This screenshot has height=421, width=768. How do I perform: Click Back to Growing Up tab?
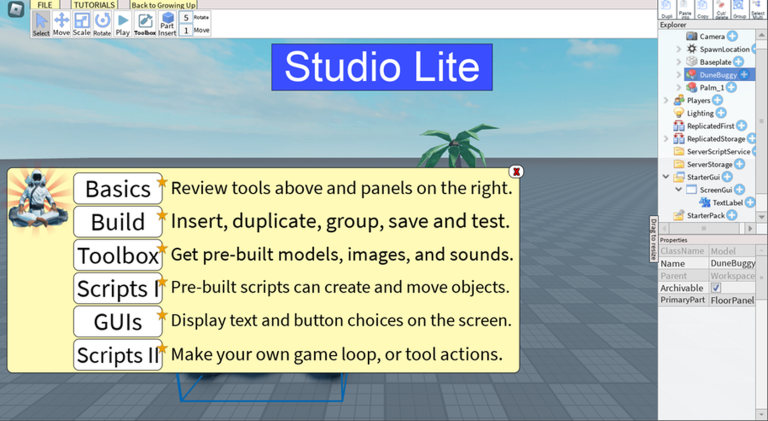(163, 5)
